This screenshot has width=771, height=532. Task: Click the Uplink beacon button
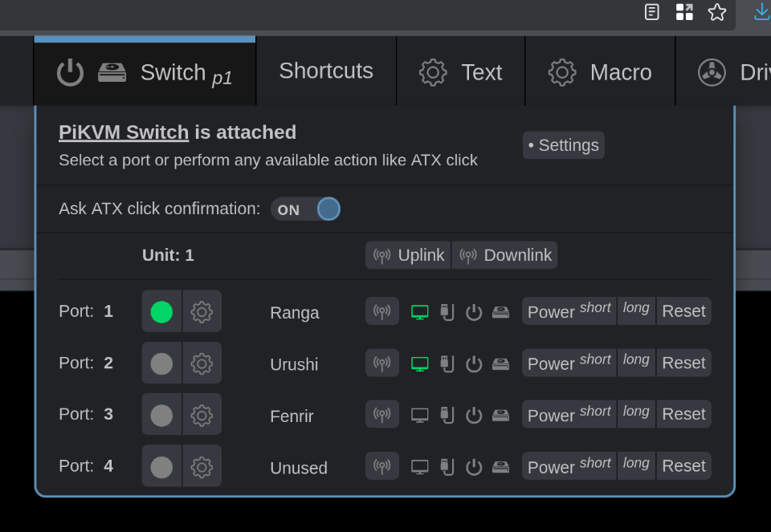[408, 255]
